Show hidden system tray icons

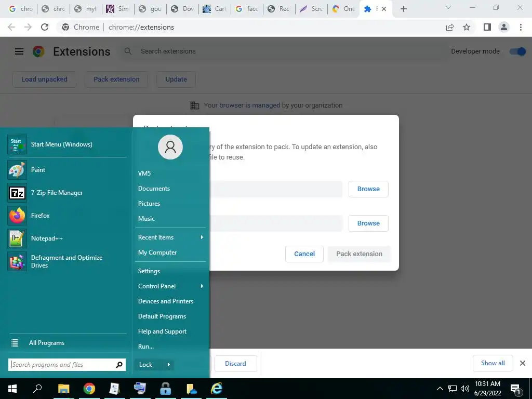440,389
